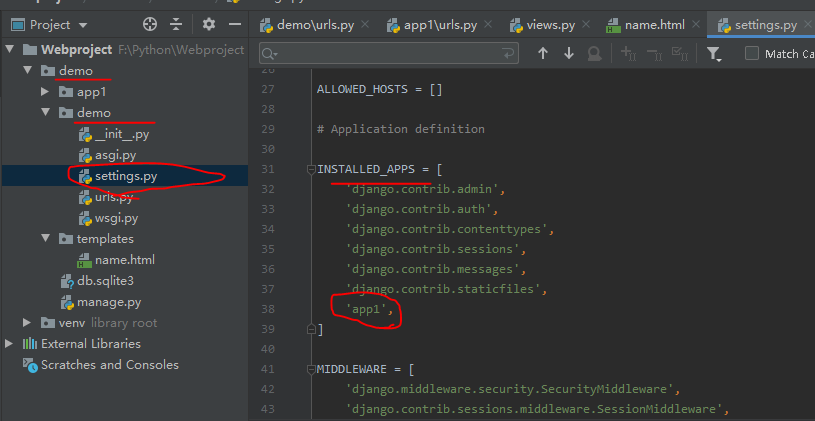
Task: Click ALLOWED_HOSTS on line 27
Action: coord(362,89)
